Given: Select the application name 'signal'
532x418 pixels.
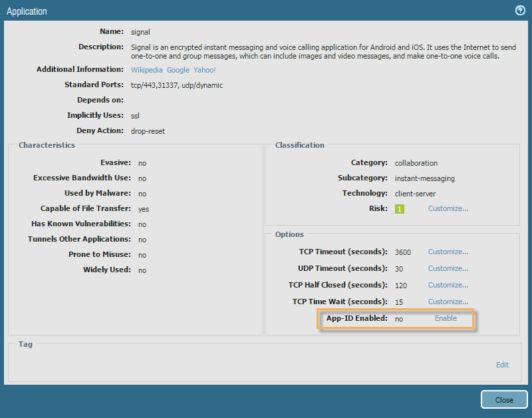Looking at the screenshot, I should tap(140, 32).
